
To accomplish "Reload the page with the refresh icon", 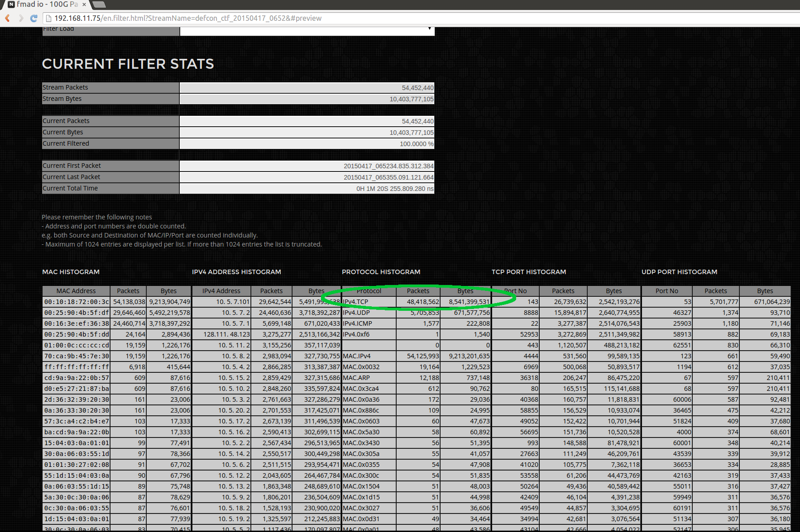I will coord(34,18).
